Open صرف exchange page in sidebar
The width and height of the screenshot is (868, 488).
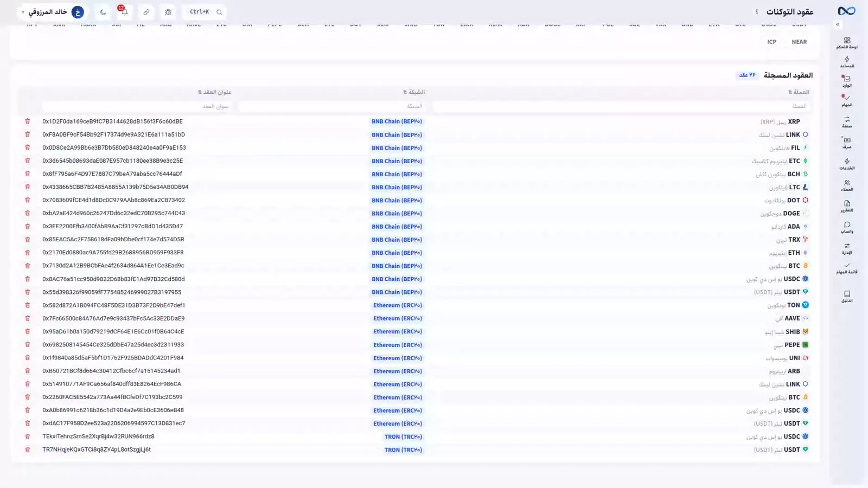tap(847, 143)
